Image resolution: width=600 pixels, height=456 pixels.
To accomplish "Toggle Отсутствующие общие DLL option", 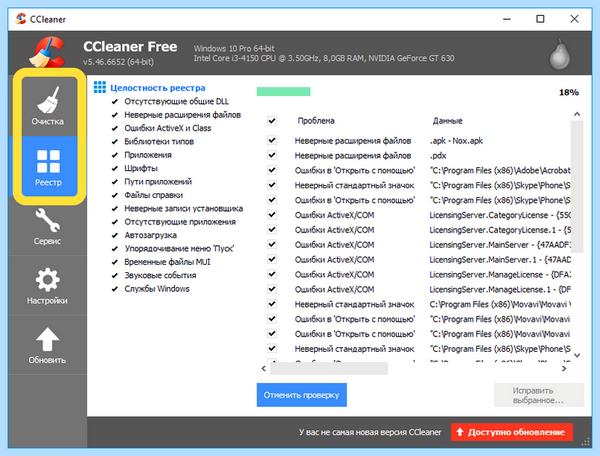I will pos(114,102).
